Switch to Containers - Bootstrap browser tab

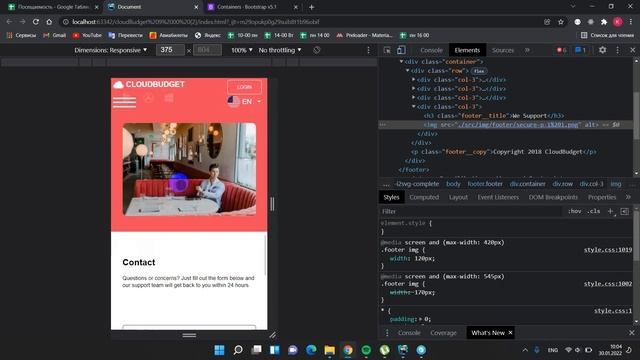point(253,7)
